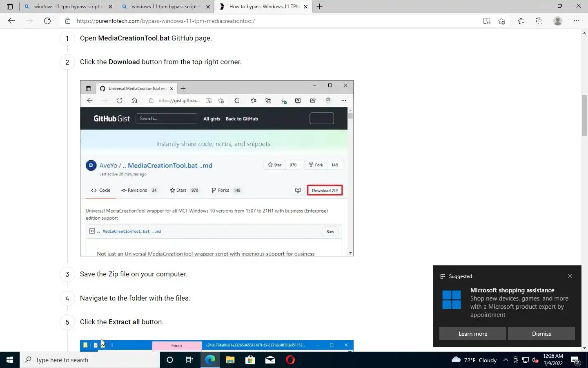Dismiss the Microsoft shopping notification
This screenshot has height=368, width=588.
pyautogui.click(x=541, y=334)
